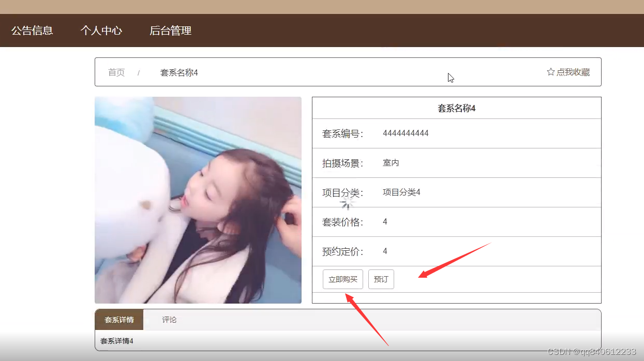
Task: Click the 预订 button
Action: point(381,279)
